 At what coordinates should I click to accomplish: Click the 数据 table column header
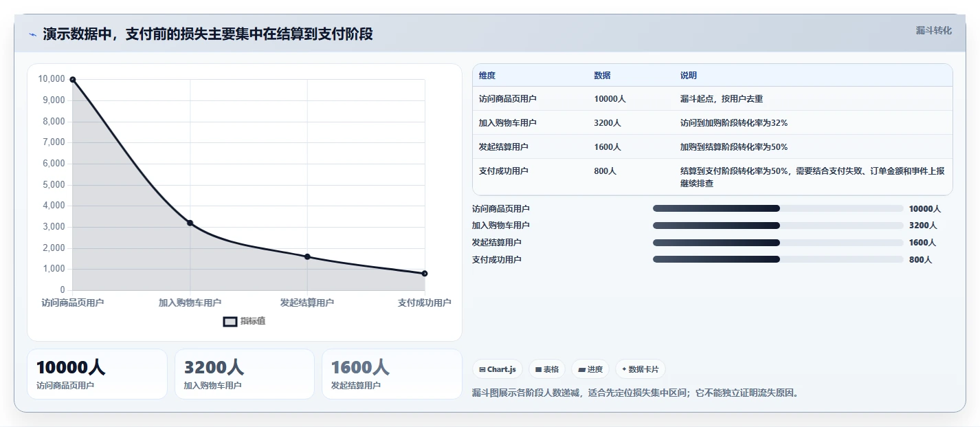(x=602, y=76)
